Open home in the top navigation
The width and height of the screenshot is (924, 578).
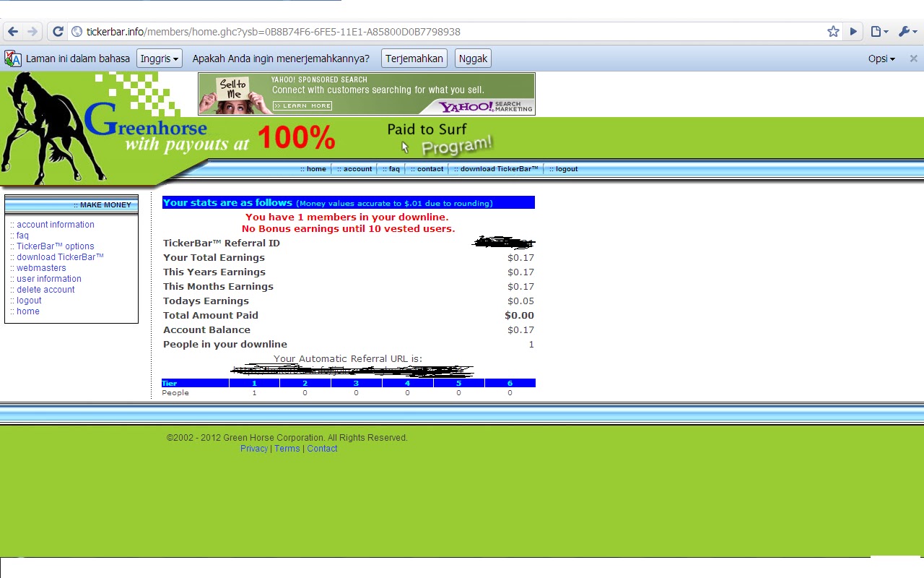click(x=313, y=169)
